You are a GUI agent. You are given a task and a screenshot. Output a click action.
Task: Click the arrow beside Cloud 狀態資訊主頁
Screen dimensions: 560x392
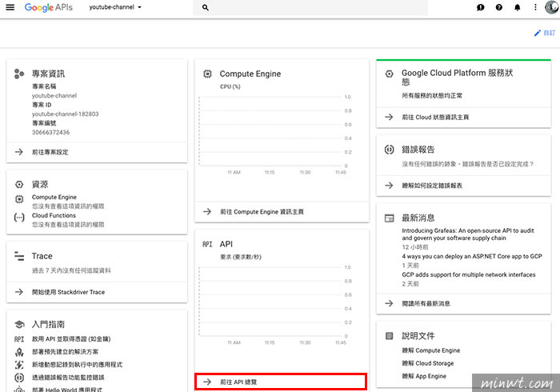click(389, 117)
